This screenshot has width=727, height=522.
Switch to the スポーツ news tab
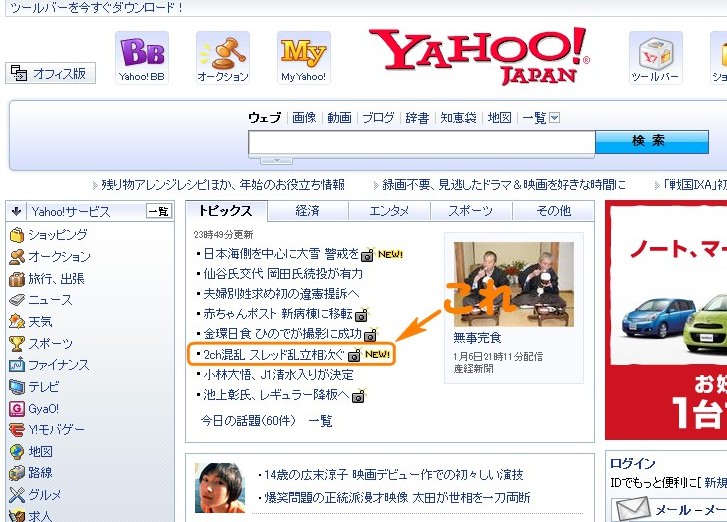(x=471, y=211)
